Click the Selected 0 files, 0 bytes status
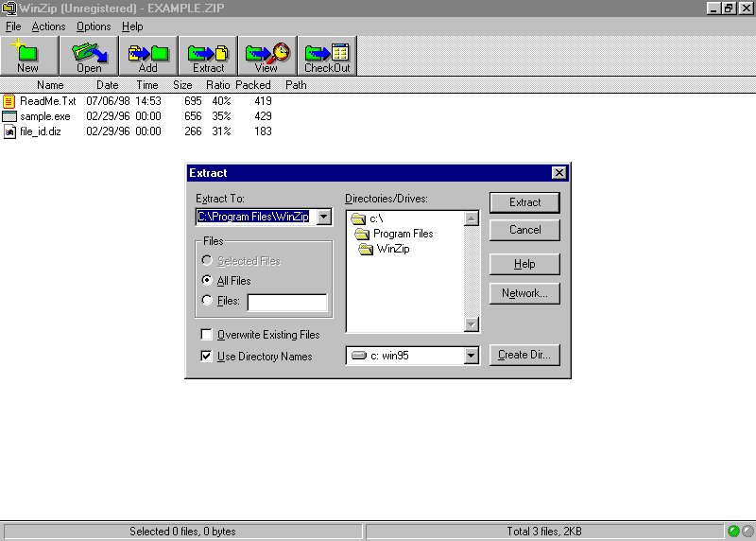756x541 pixels. pos(182,532)
